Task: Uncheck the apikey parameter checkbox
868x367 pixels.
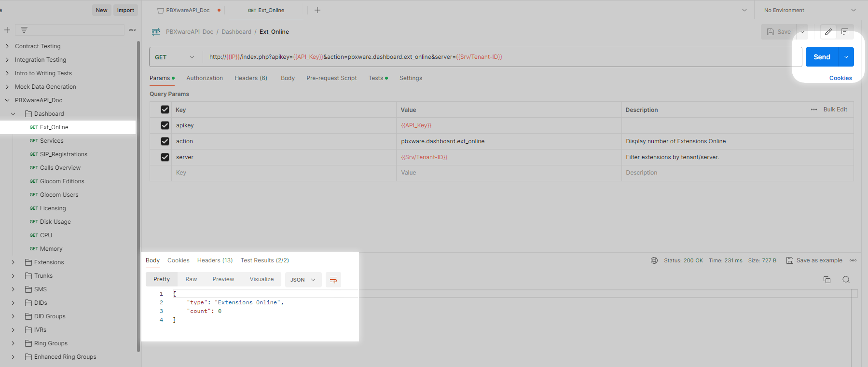Action: (x=165, y=125)
